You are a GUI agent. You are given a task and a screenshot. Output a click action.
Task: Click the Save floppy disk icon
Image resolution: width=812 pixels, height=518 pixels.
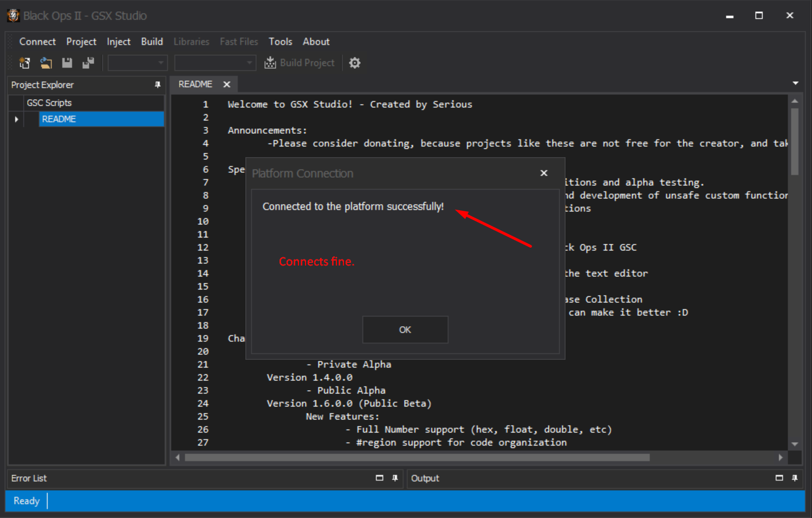coord(67,63)
